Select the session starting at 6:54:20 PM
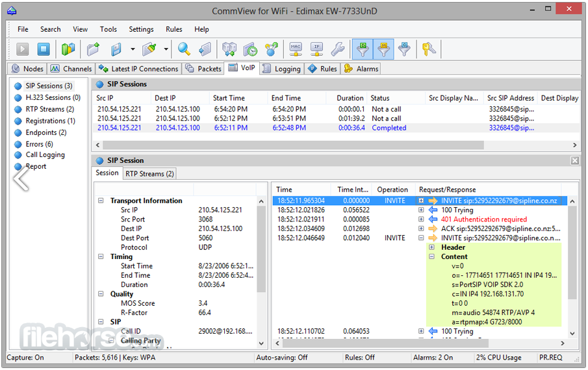Viewport: 588px width, 370px height. pos(336,109)
